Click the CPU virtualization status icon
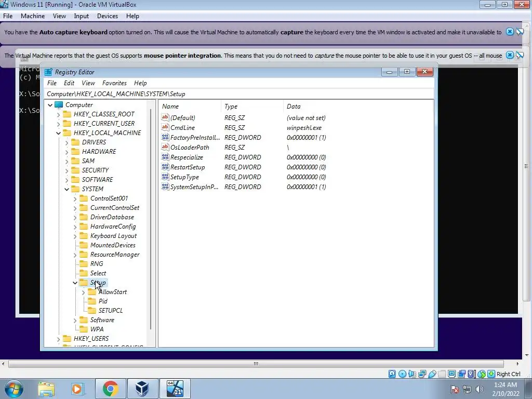Viewport: 532px width, 399px height. click(471, 374)
